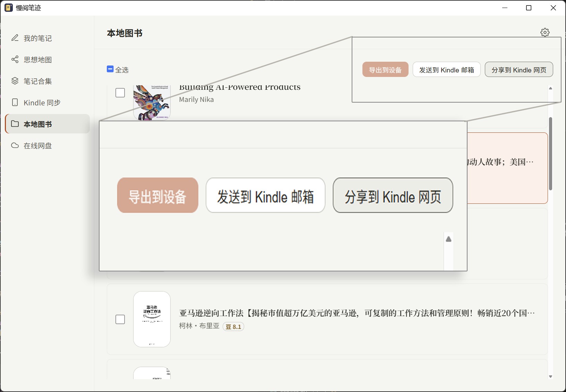
Task: Open the Building AI-Powered Products cover thumbnail
Action: tap(152, 103)
